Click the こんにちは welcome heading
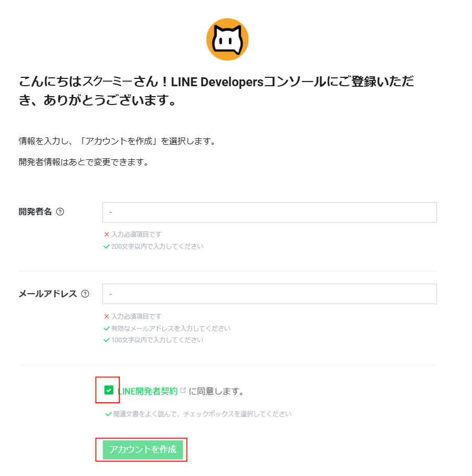472x476 pixels. (216, 91)
